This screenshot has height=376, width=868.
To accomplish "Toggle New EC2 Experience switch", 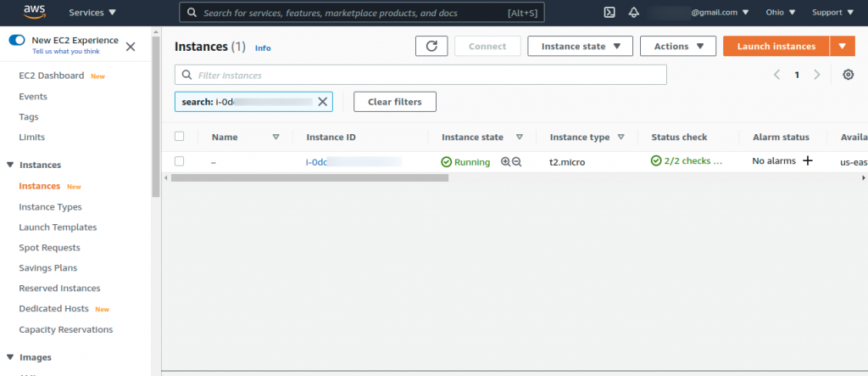I will point(17,40).
